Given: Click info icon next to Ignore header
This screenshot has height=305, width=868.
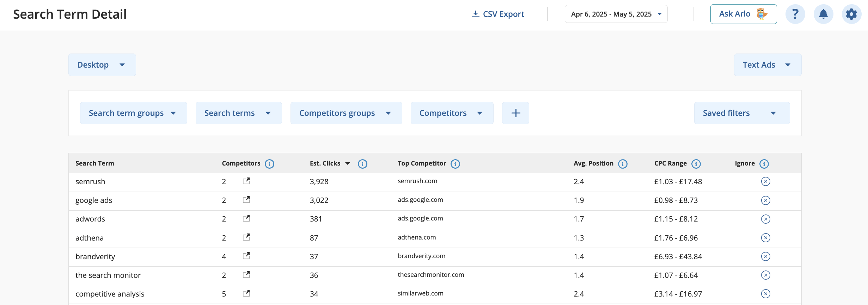Looking at the screenshot, I should (x=764, y=164).
